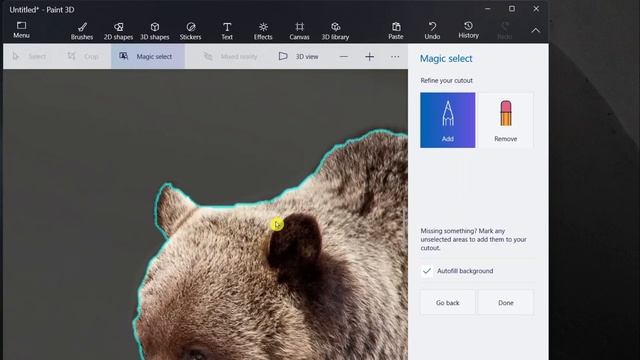Click the Magic select tool
The width and height of the screenshot is (640, 360).
click(148, 56)
